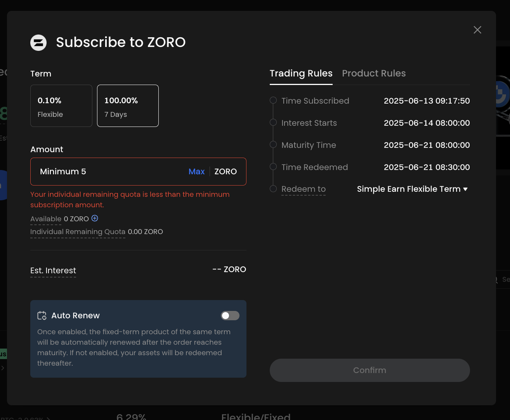Switch to the Product Rules tab
Screen dimensions: 510x420
(374, 73)
